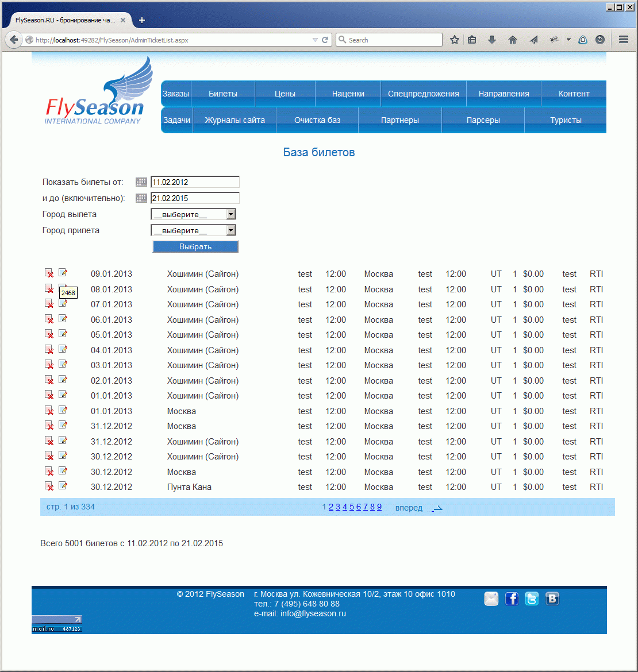Open the browser downloads arrow
Screen dimensions: 638x672
[492, 40]
